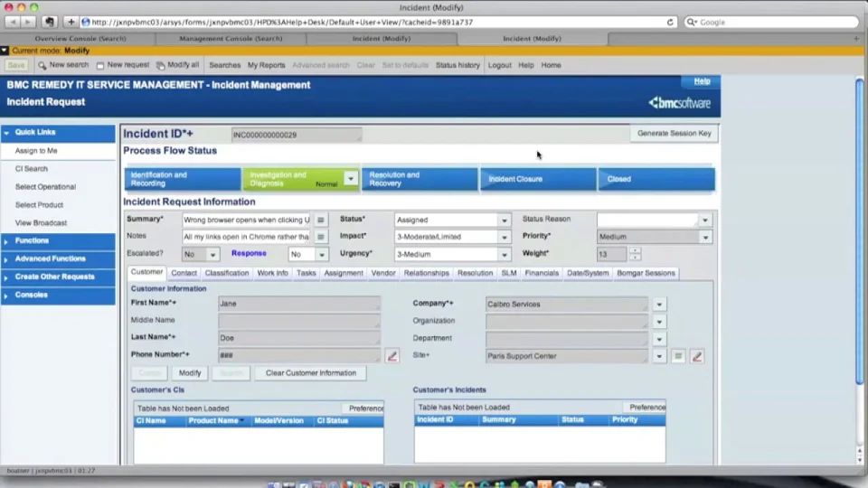Click the pencil edit icon beside Site
The height and width of the screenshot is (488, 868).
point(697,356)
